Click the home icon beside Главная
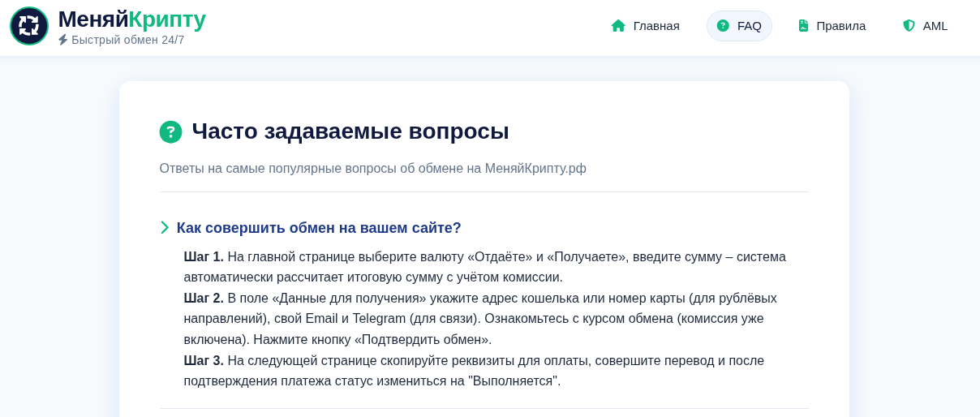This screenshot has width=980, height=417. pos(618,26)
